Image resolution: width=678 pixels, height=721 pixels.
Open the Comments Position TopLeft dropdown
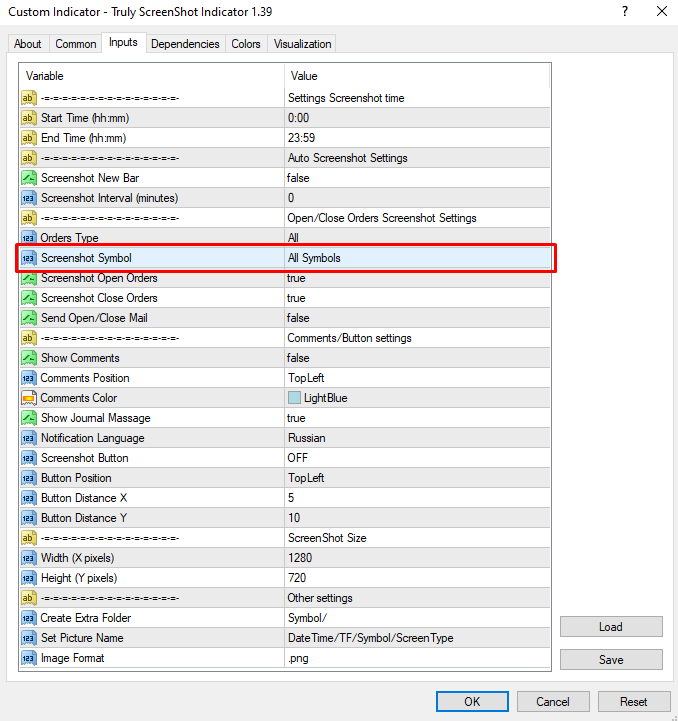[x=417, y=378]
